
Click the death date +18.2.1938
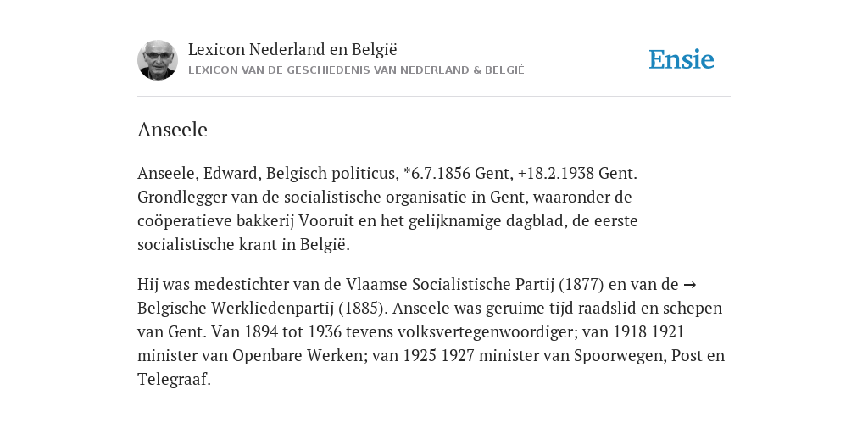pyautogui.click(x=556, y=174)
